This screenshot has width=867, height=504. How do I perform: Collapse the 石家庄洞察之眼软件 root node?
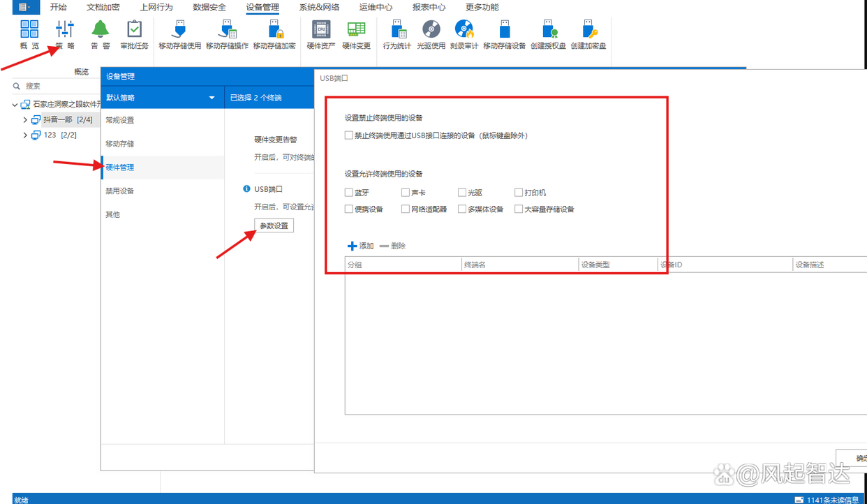pyautogui.click(x=15, y=105)
